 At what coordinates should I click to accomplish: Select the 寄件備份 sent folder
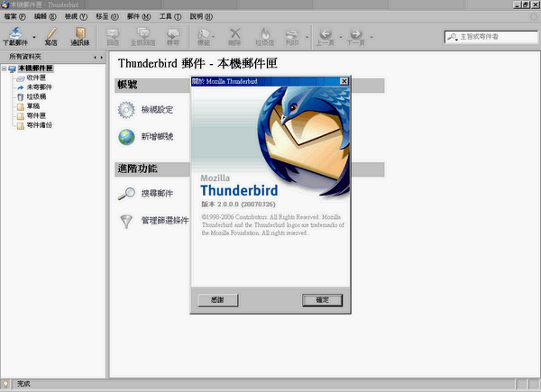pos(40,123)
